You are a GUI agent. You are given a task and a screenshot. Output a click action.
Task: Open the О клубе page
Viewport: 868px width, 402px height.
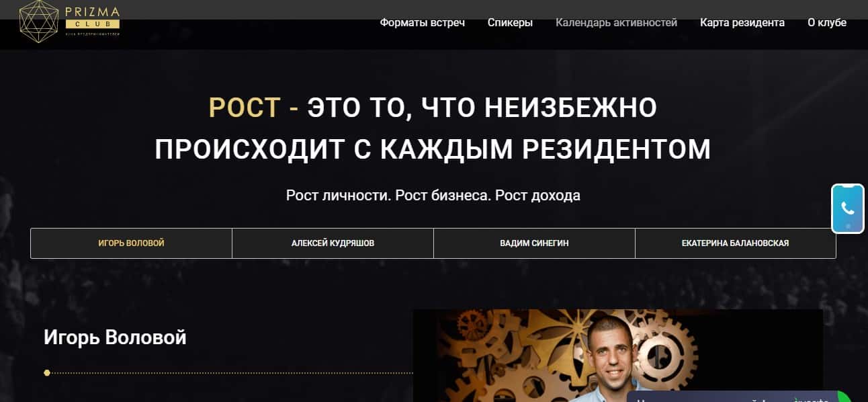point(827,22)
